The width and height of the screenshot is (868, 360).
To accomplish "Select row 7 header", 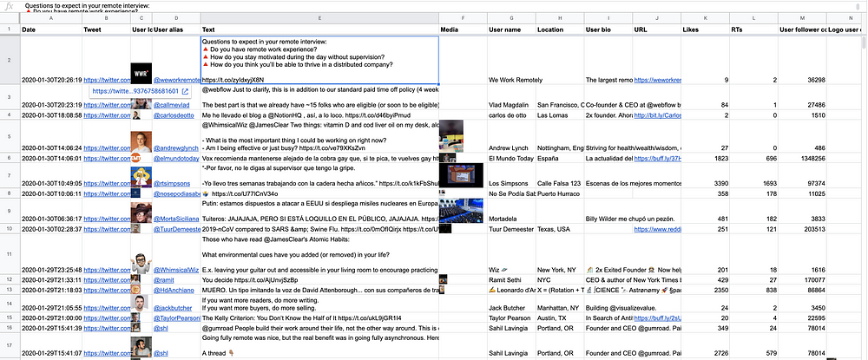I will click(x=10, y=175).
